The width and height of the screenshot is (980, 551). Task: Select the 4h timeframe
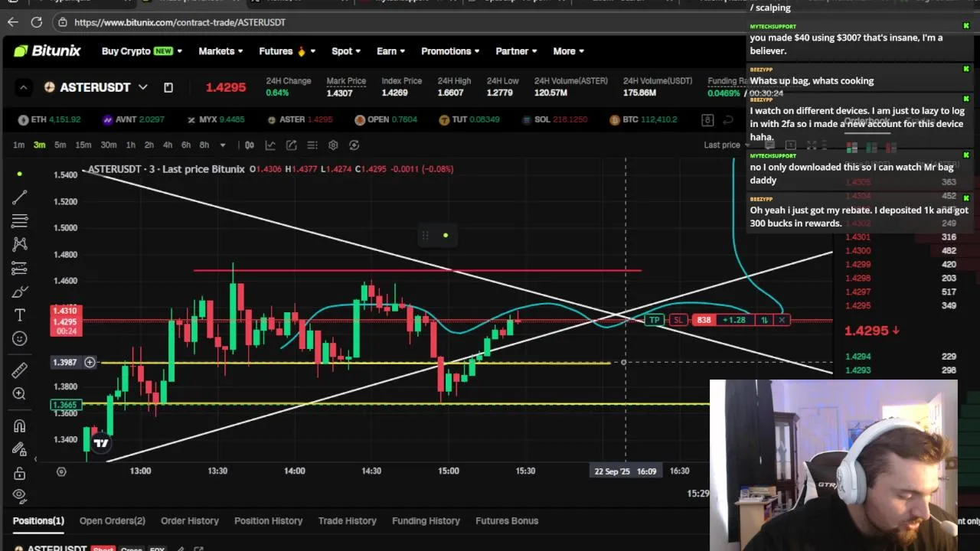pyautogui.click(x=168, y=145)
